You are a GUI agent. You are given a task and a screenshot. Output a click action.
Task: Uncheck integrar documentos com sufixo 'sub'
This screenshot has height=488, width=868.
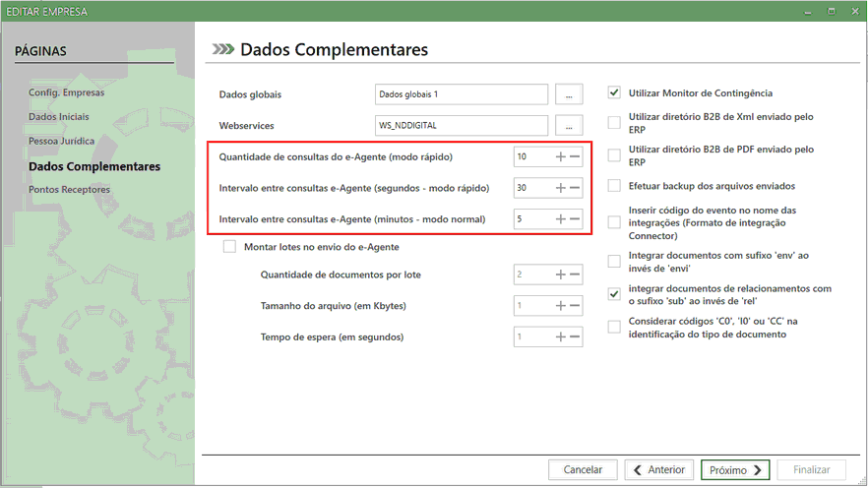click(x=614, y=293)
